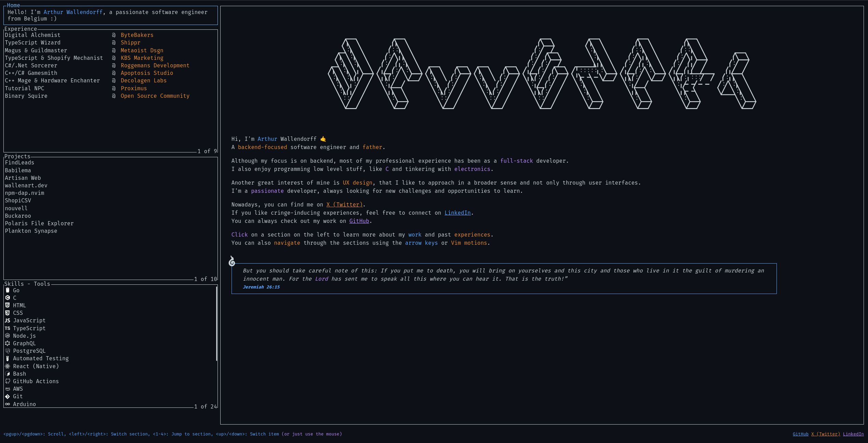Follow the GitHub link in the bio text
Image resolution: width=868 pixels, height=443 pixels.
click(359, 221)
